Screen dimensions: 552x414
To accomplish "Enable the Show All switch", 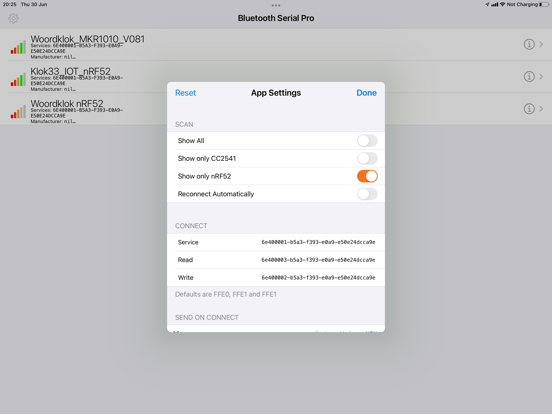I will click(367, 141).
